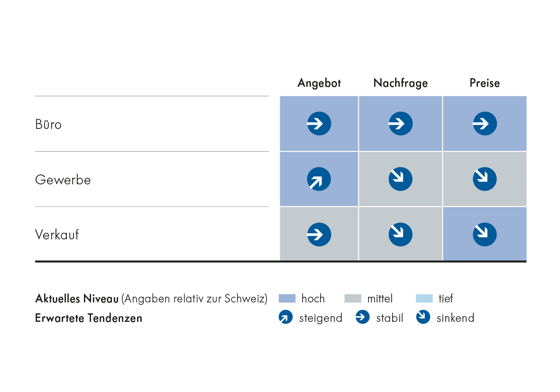Image resolution: width=560 pixels, height=392 pixels.
Task: Select the Nachfrage column header
Action: coord(401,83)
